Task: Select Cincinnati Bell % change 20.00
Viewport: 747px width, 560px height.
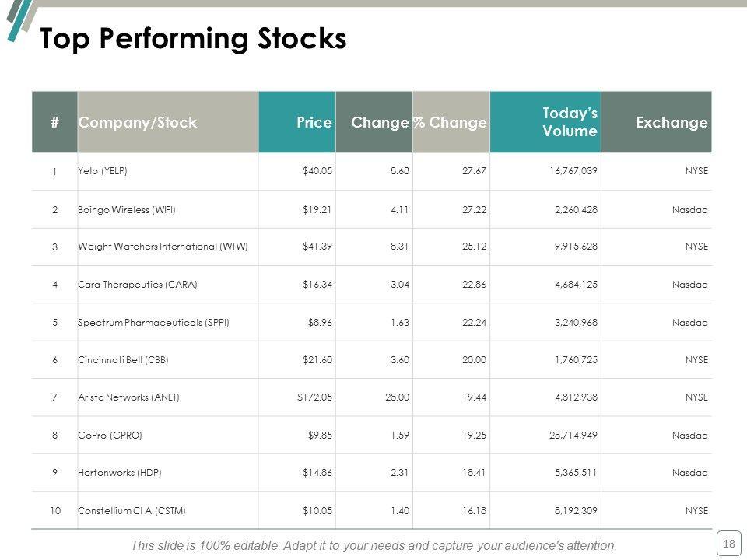Action: click(x=473, y=360)
